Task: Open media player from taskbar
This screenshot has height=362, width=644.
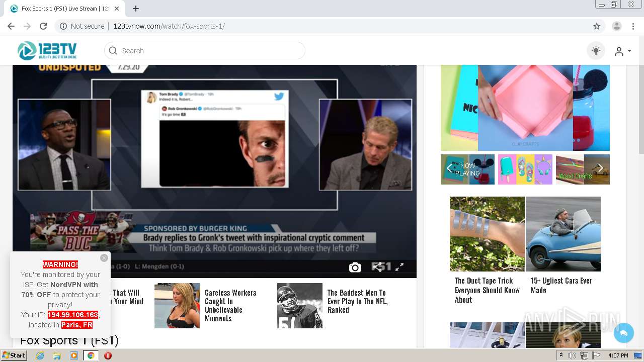Action: (74, 355)
